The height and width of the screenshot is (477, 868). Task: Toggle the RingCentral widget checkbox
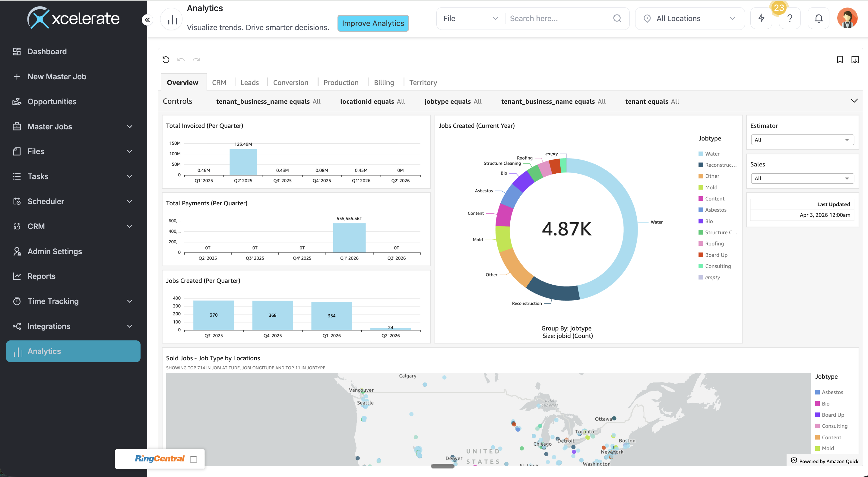click(193, 459)
